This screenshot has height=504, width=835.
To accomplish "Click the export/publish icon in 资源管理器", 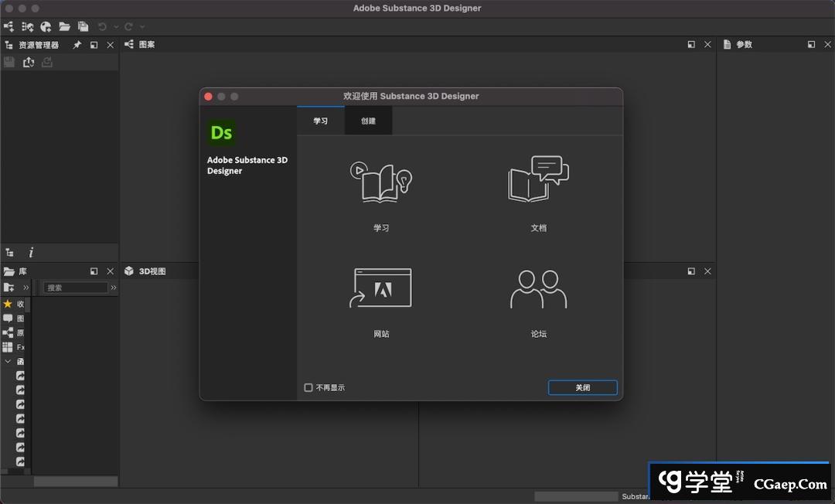I will tap(29, 62).
